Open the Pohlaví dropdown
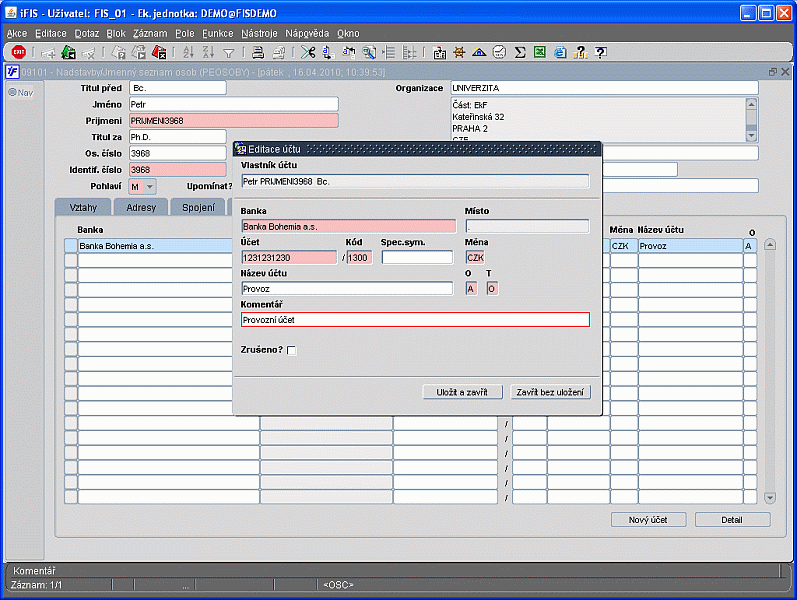Image resolution: width=797 pixels, height=600 pixels. [x=149, y=187]
